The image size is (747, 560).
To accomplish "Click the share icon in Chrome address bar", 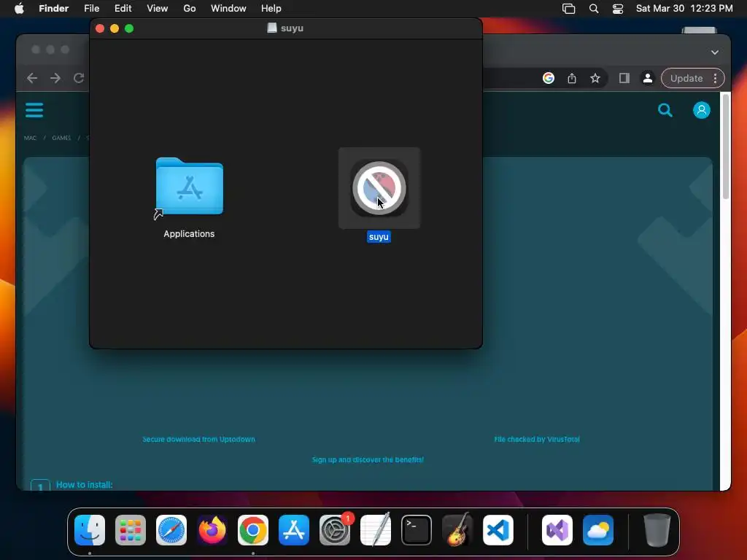I will [x=572, y=78].
